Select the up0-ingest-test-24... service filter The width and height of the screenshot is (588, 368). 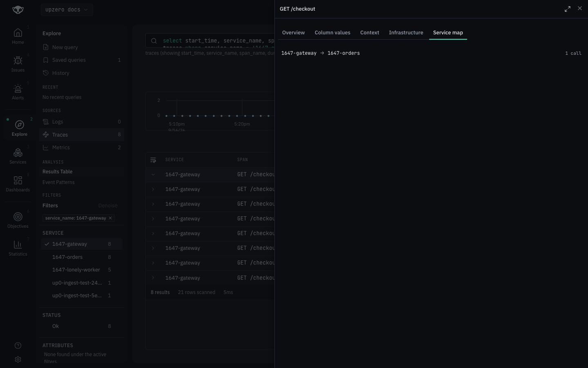click(x=82, y=283)
